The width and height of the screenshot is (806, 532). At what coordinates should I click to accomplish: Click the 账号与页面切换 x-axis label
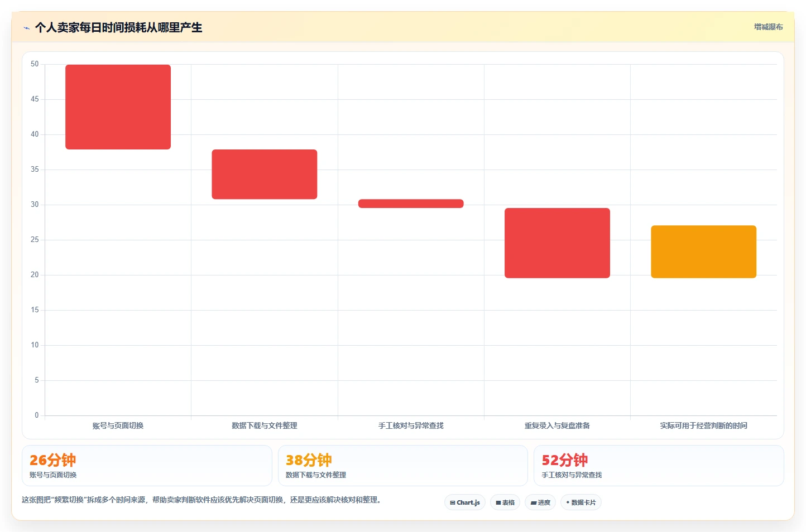(x=118, y=425)
